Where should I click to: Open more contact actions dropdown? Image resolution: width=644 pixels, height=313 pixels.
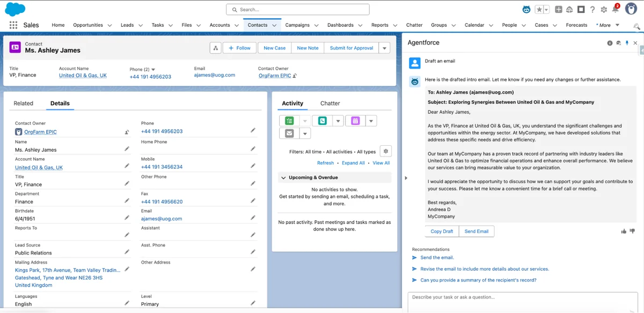click(x=384, y=48)
